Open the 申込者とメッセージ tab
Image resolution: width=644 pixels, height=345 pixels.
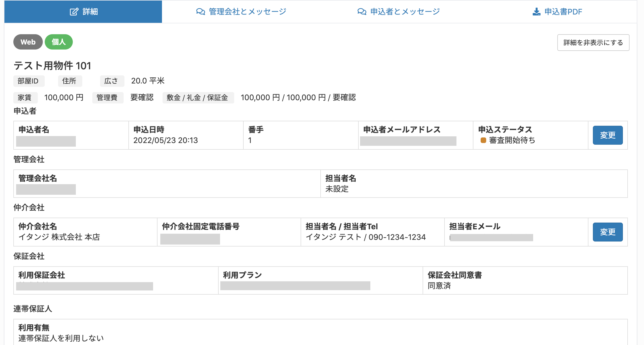pos(398,12)
